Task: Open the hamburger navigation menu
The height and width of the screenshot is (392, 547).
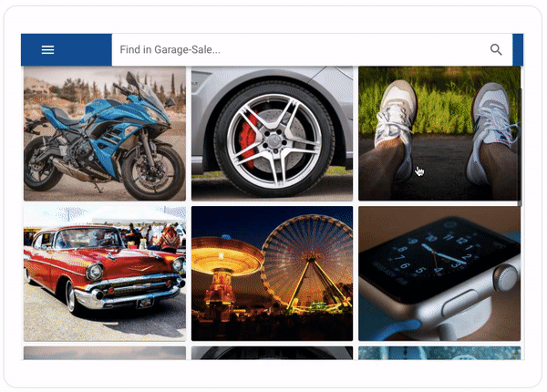Action: tap(47, 50)
